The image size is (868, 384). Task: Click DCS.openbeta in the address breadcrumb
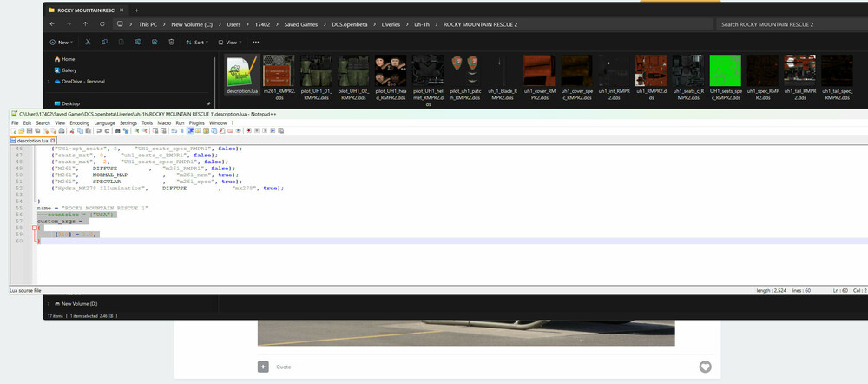pyautogui.click(x=349, y=24)
